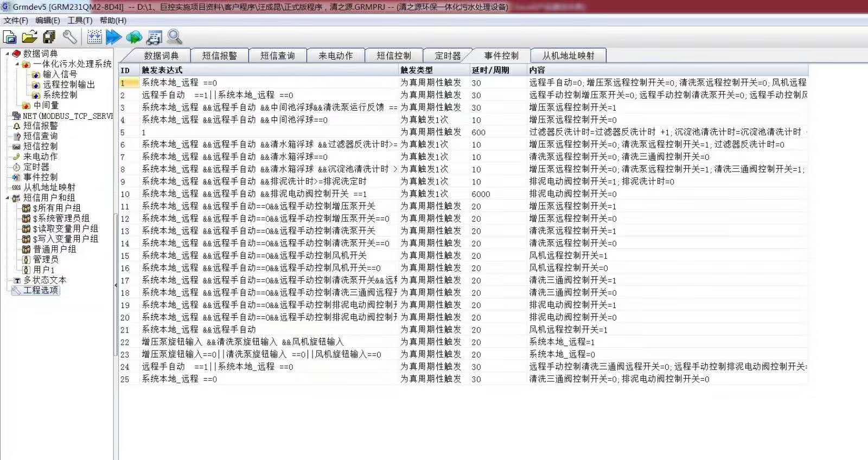The width and height of the screenshot is (868, 460).
Task: Open 短信查询 item in the tree
Action: (40, 136)
